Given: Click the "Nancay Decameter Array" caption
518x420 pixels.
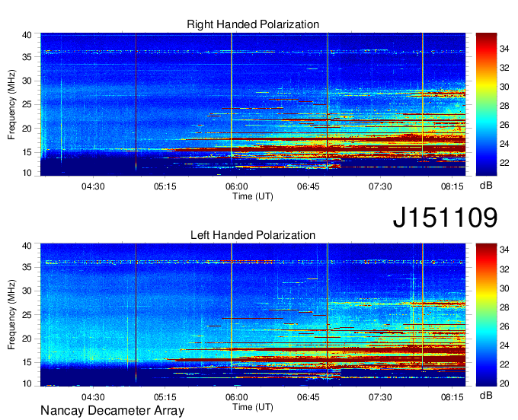Looking at the screenshot, I should (x=112, y=410).
